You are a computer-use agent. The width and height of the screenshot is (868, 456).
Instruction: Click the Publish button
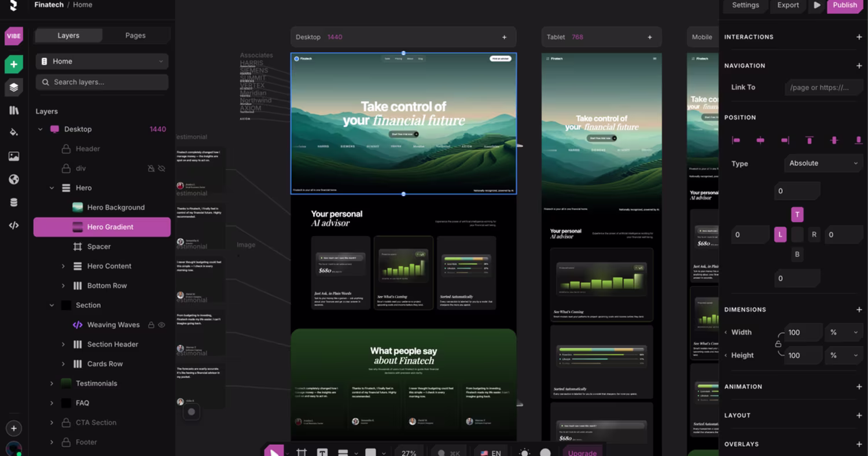click(x=845, y=5)
